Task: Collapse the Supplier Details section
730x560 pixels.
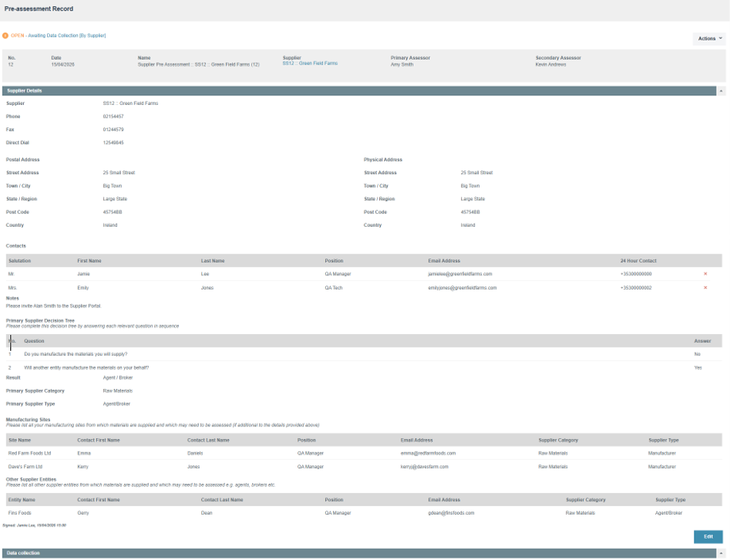Action: pos(721,91)
